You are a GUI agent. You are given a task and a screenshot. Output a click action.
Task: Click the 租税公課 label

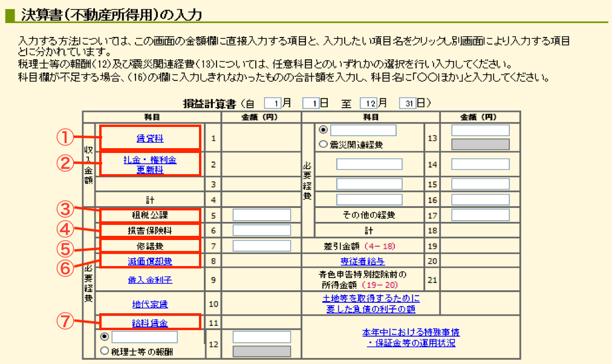(150, 215)
